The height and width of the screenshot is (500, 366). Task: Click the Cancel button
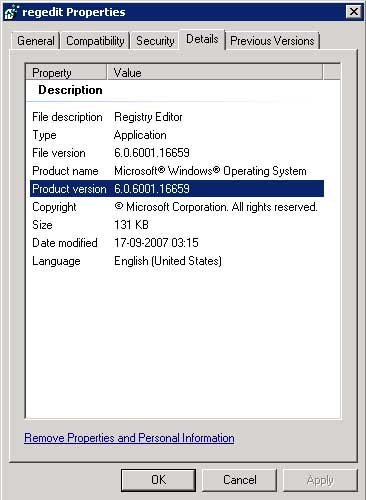[x=240, y=480]
